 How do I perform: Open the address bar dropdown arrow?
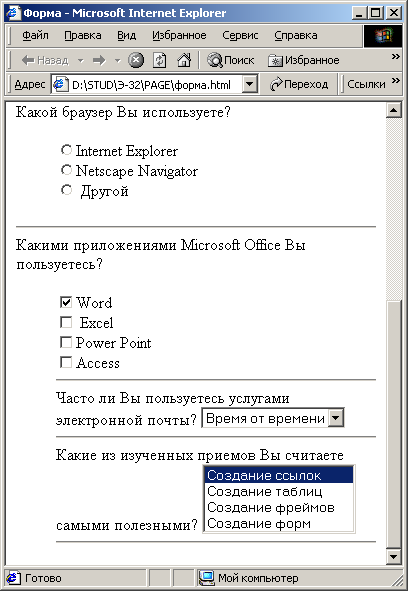(x=250, y=84)
